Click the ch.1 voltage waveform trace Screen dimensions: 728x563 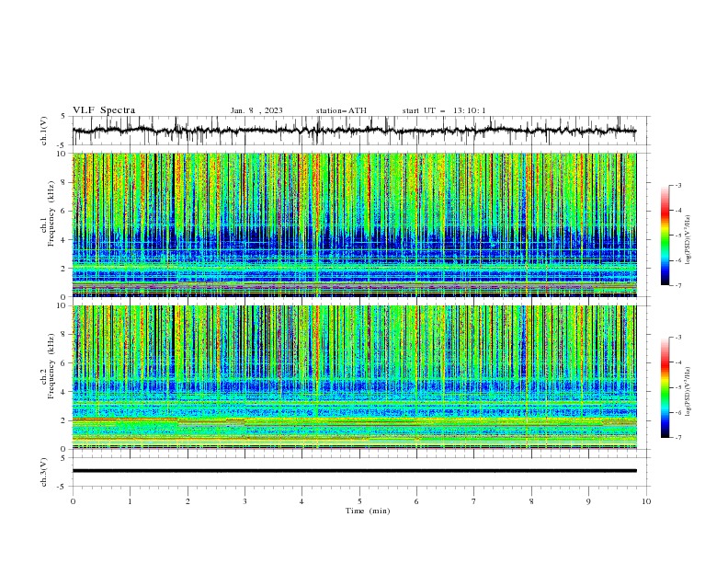(354, 131)
